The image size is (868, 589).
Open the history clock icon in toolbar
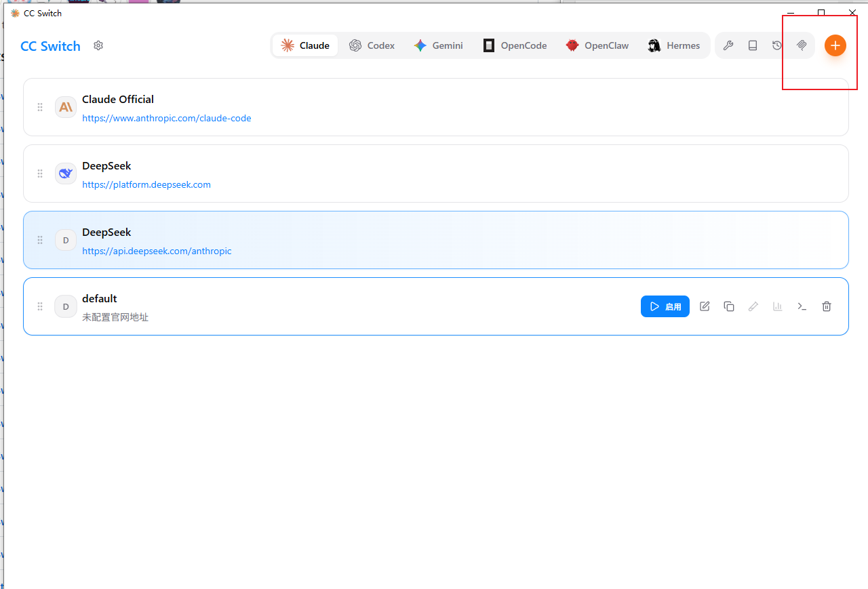pos(777,45)
